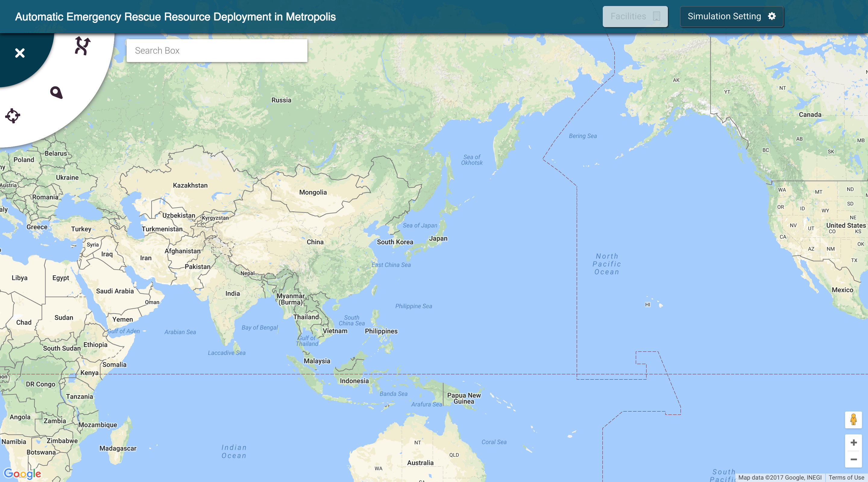The height and width of the screenshot is (482, 868).
Task: Close the radial menu with X
Action: pyautogui.click(x=20, y=53)
